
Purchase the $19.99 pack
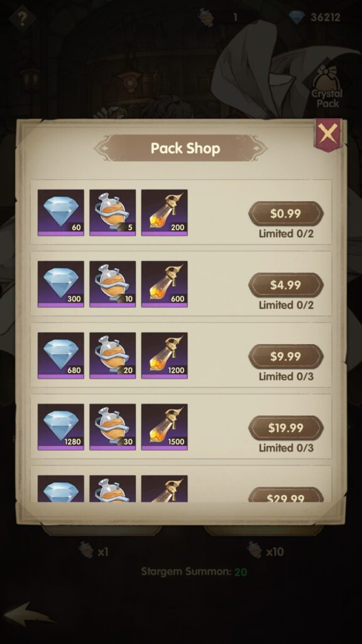pyautogui.click(x=286, y=428)
